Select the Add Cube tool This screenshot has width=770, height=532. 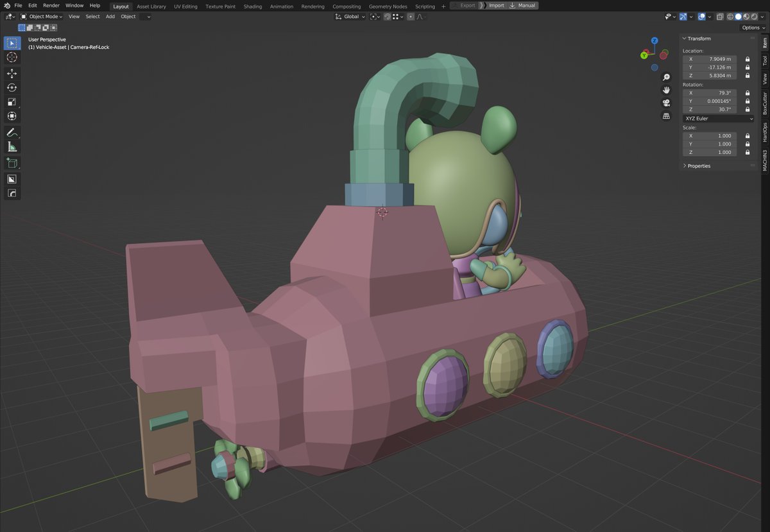click(12, 163)
